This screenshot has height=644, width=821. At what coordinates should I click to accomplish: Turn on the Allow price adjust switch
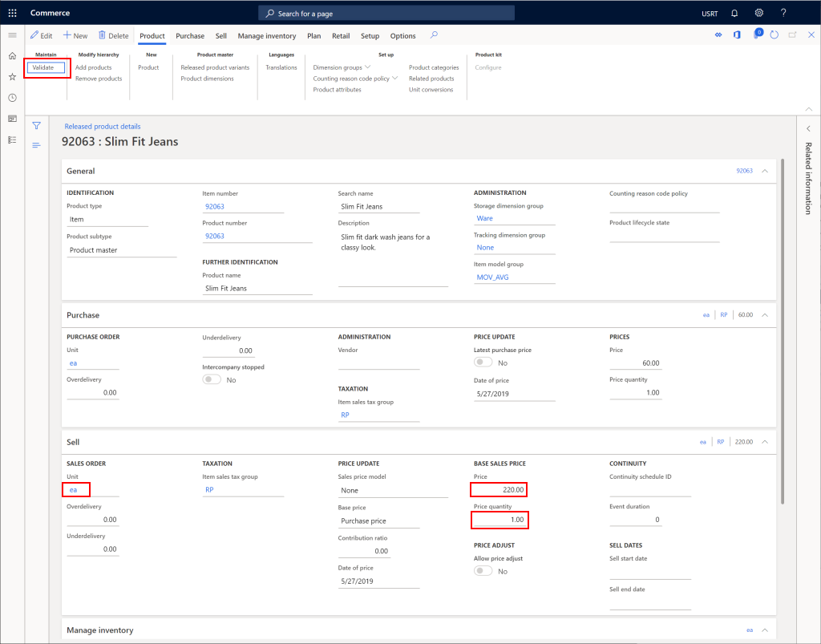click(x=483, y=570)
